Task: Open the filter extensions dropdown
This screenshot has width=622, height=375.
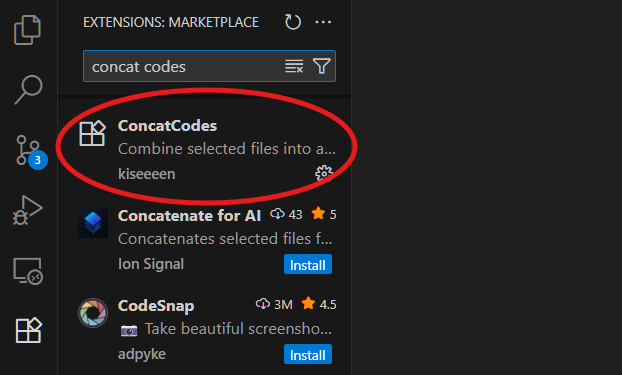Action: (x=322, y=66)
